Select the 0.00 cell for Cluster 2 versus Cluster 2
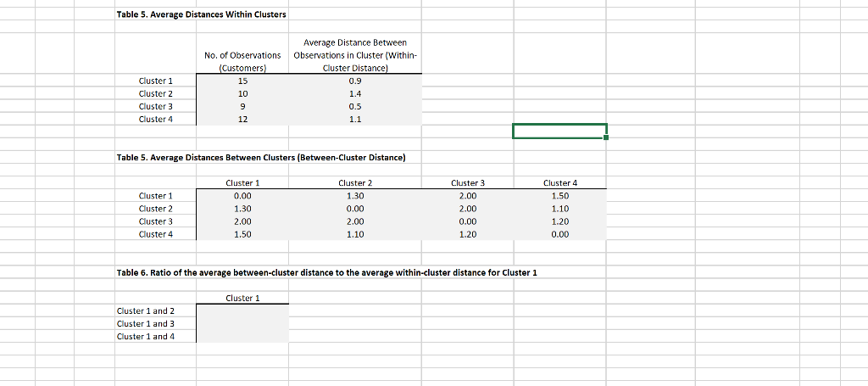This screenshot has height=386, width=868. 355,209
